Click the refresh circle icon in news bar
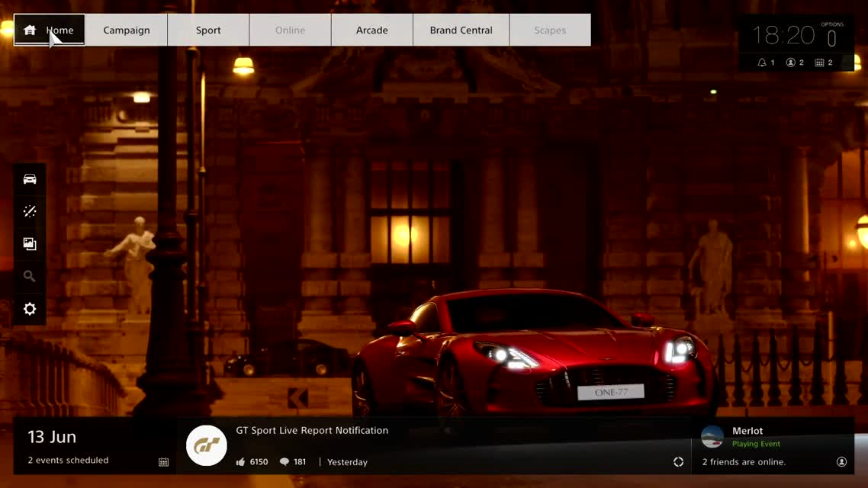 (678, 462)
